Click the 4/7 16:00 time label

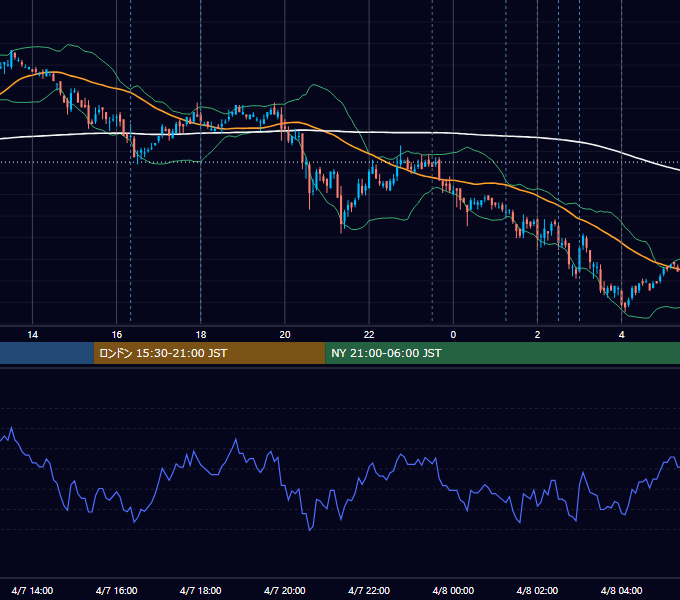(117, 590)
